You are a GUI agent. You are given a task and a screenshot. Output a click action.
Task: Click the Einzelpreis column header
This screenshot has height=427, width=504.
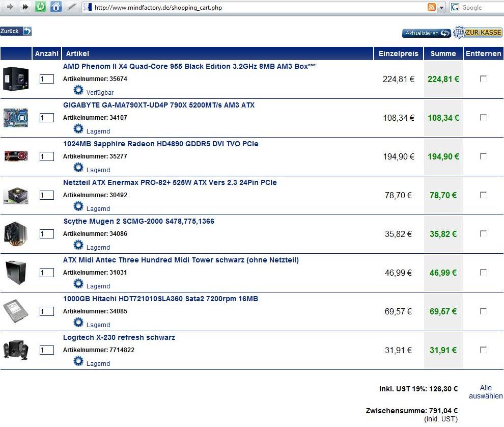tap(399, 54)
